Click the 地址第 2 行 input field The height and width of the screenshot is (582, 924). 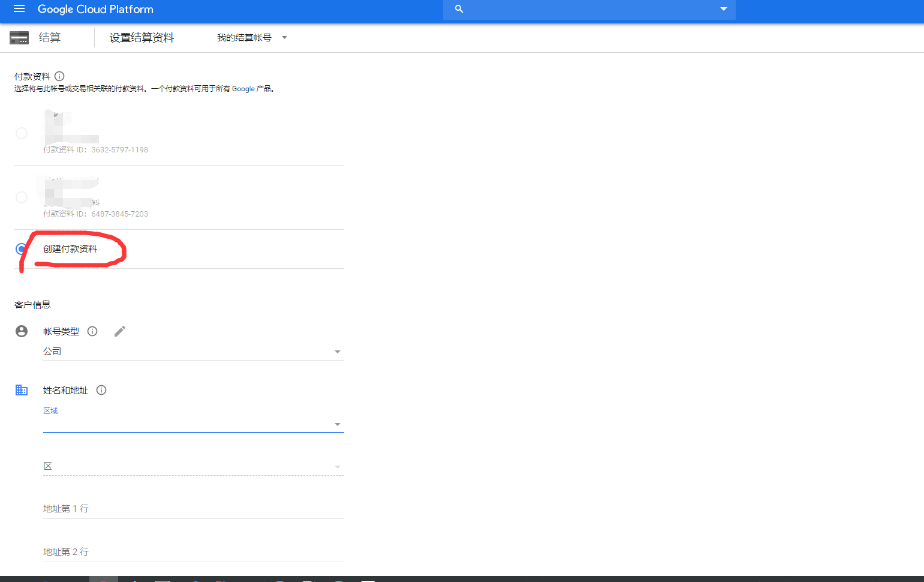[x=192, y=552]
